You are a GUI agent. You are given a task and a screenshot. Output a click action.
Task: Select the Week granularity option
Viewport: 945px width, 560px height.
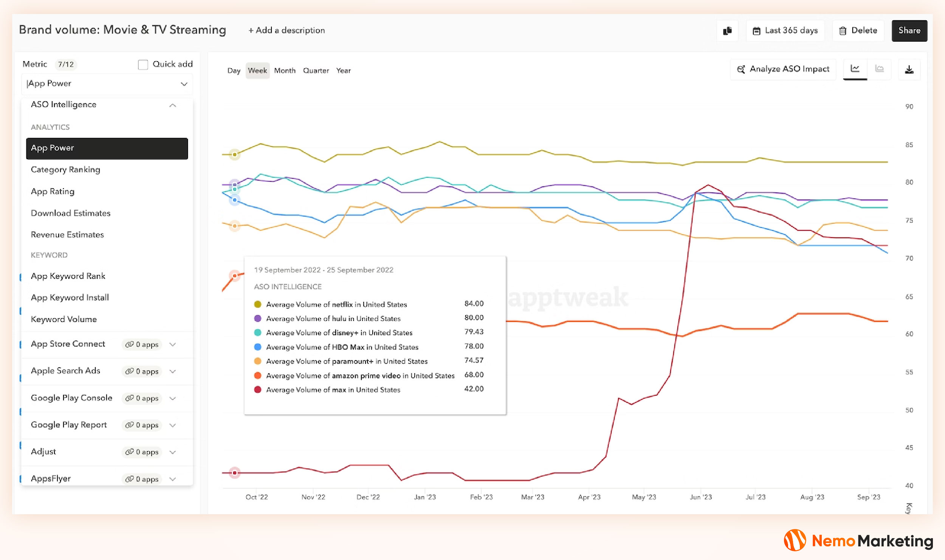pyautogui.click(x=257, y=71)
